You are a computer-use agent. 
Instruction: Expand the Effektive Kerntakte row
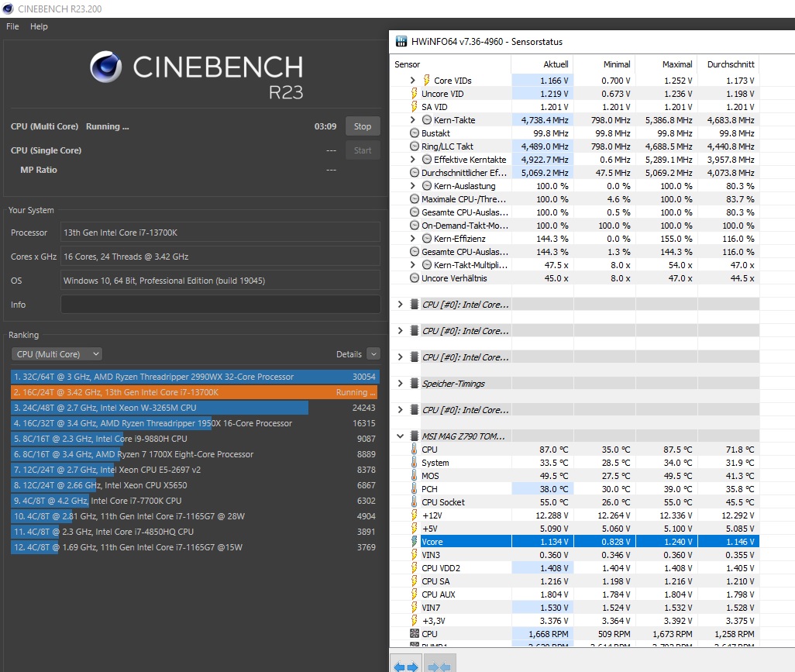point(413,159)
